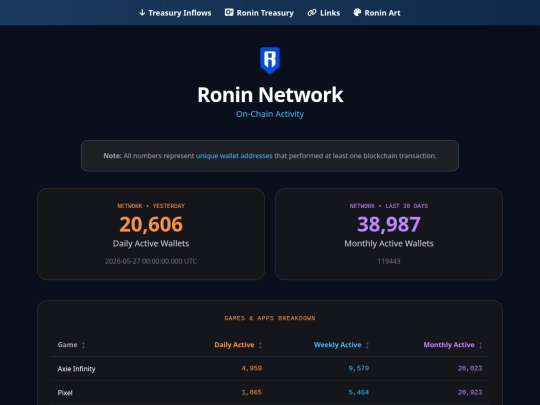The width and height of the screenshot is (540, 405).
Task: Open the Treasury Inflows nav link
Action: [x=175, y=13]
